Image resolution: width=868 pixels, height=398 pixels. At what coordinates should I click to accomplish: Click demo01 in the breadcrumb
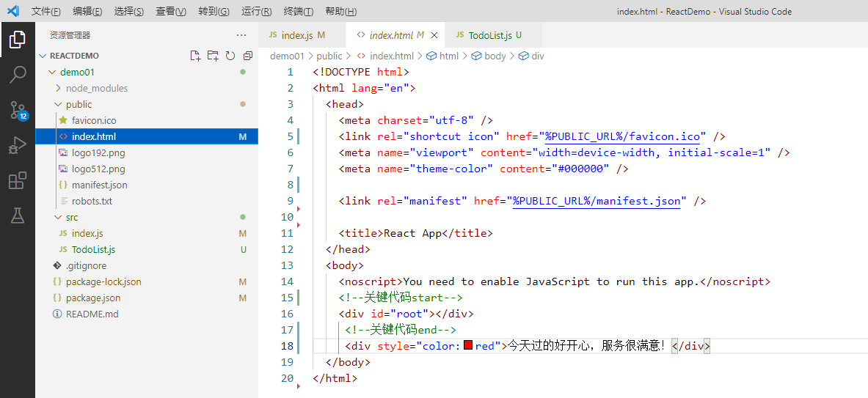tap(288, 56)
